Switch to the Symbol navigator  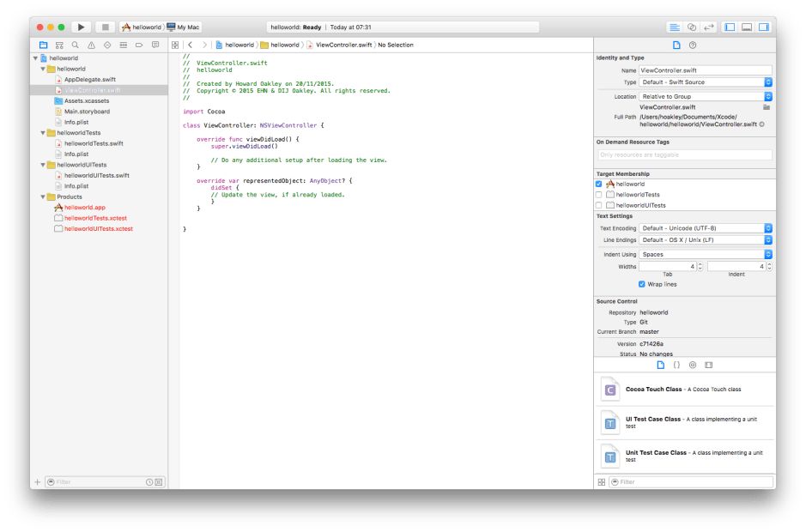pyautogui.click(x=58, y=45)
